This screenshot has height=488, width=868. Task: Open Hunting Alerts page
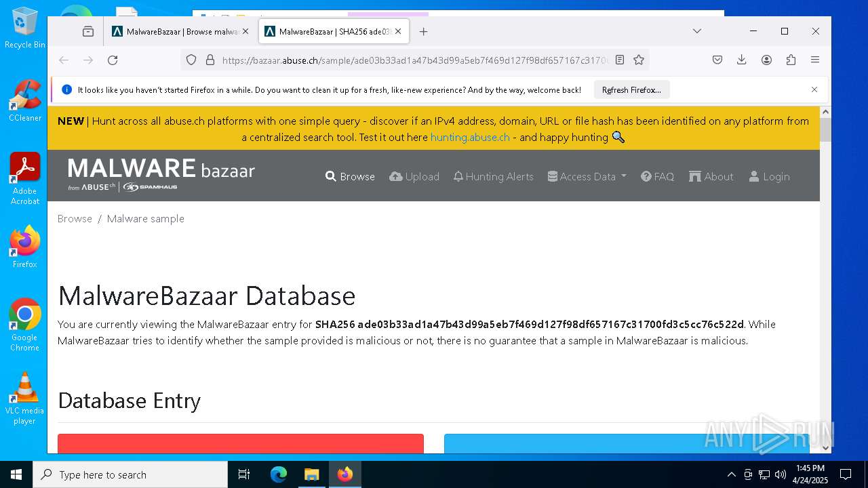[x=493, y=176]
